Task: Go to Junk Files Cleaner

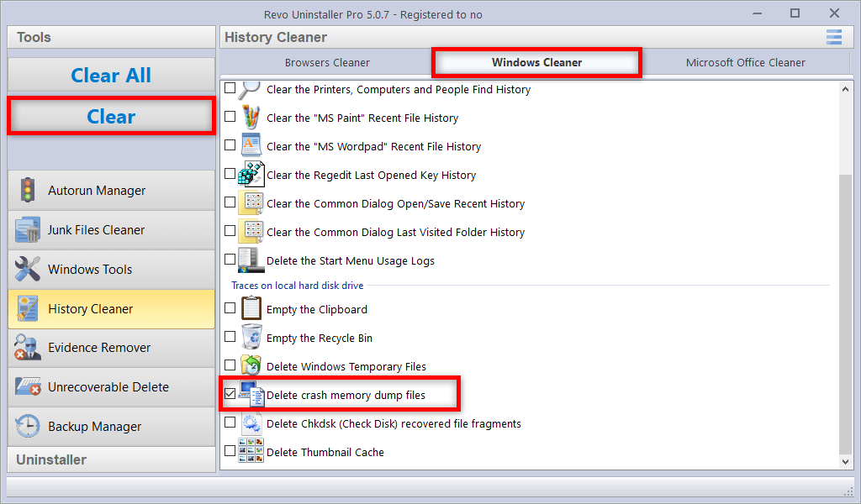Action: point(112,230)
